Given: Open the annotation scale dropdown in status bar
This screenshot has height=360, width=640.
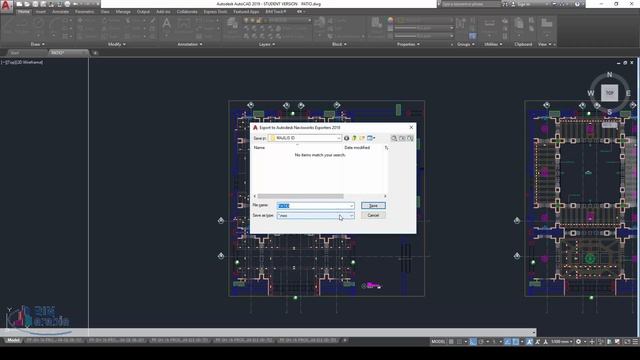Looking at the screenshot, I should point(562,342).
